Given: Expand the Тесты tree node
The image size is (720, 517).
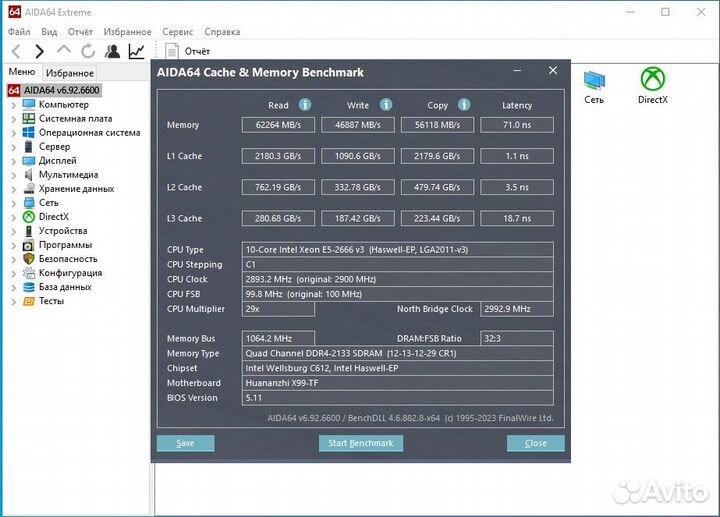Looking at the screenshot, I should pos(13,301).
